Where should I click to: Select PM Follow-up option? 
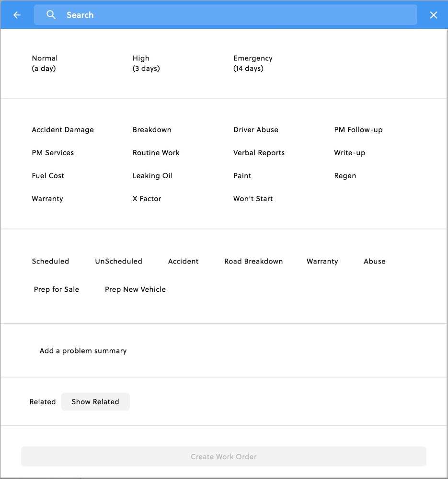[358, 130]
